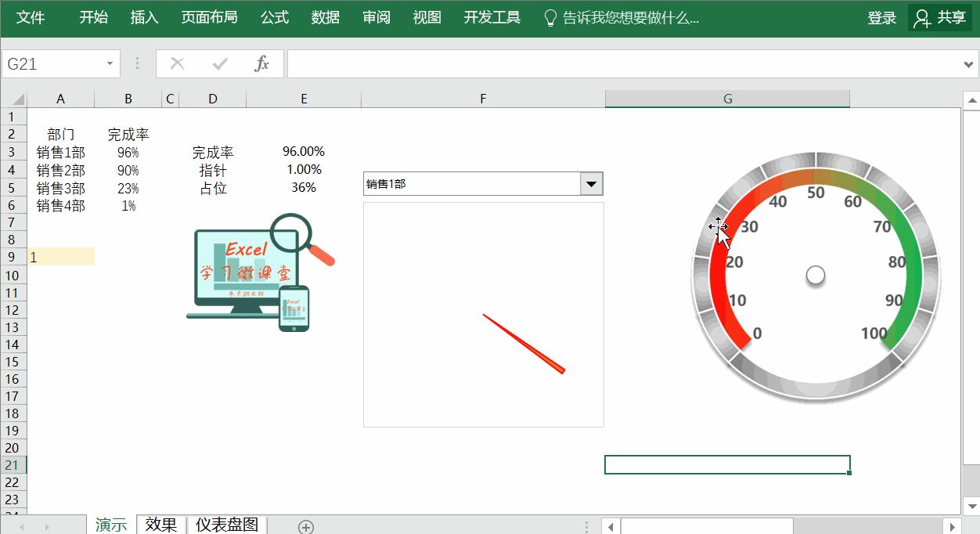Open the 文件 menu

point(31,16)
